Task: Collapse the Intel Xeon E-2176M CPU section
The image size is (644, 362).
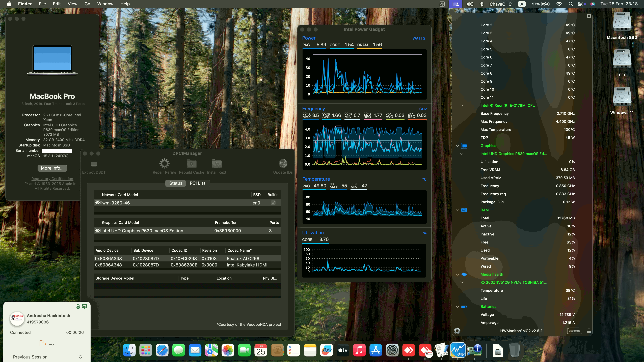Action: 462,105
